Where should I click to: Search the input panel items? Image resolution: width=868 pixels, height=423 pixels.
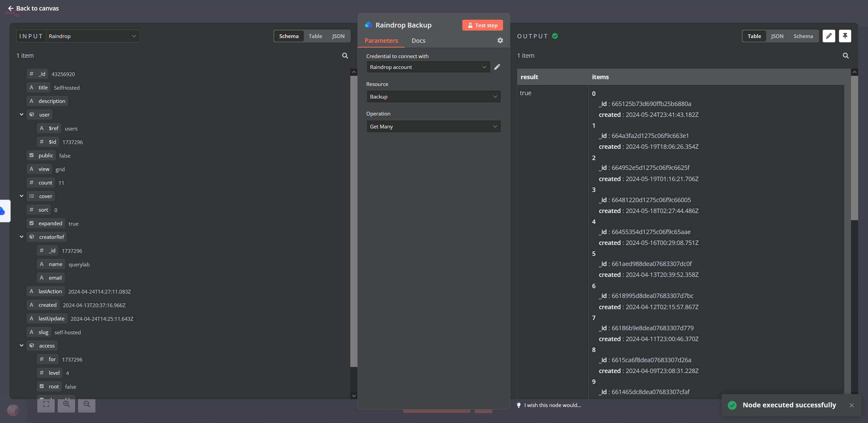click(345, 56)
